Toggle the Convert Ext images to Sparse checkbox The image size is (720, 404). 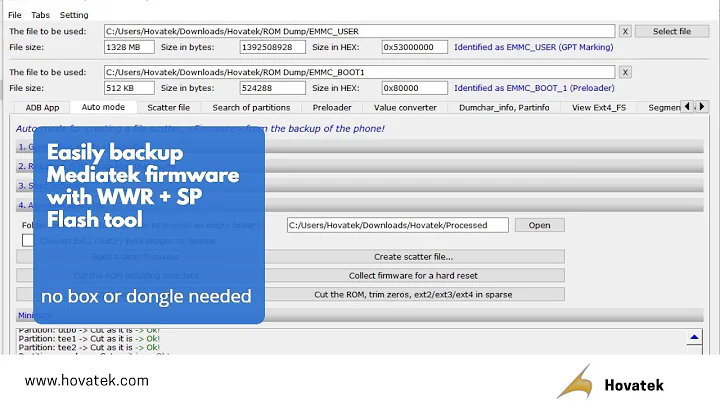[27, 241]
